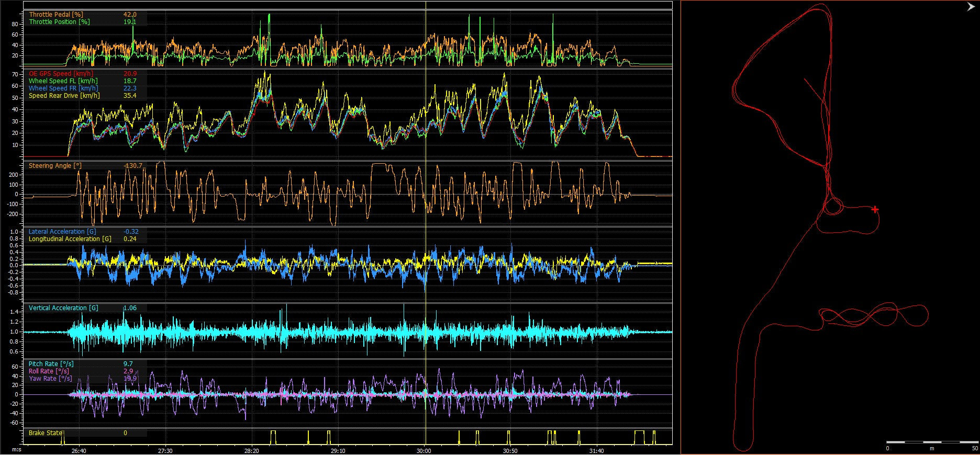The image size is (980, 455).
Task: Click the 28:20 mark on time axis
Action: (251, 451)
